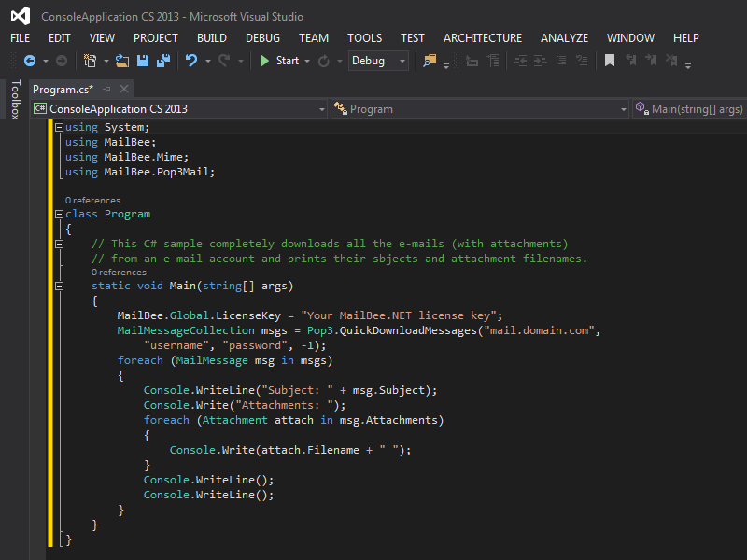
Task: Click the New Project toolbar icon
Action: [x=90, y=61]
